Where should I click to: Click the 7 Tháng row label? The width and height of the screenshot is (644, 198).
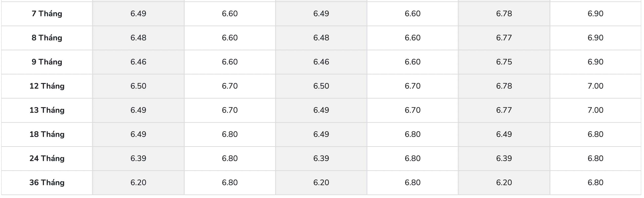click(x=47, y=14)
